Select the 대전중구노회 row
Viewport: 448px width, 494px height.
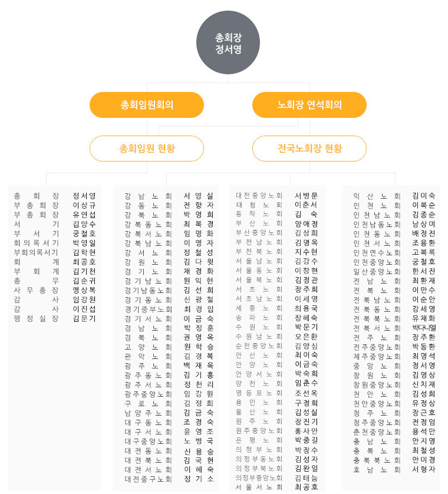coord(169,479)
